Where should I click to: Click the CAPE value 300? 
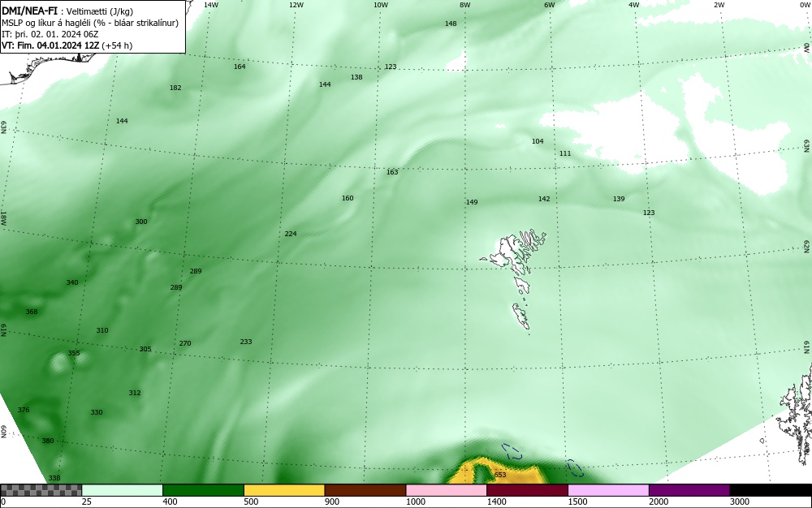[140, 222]
